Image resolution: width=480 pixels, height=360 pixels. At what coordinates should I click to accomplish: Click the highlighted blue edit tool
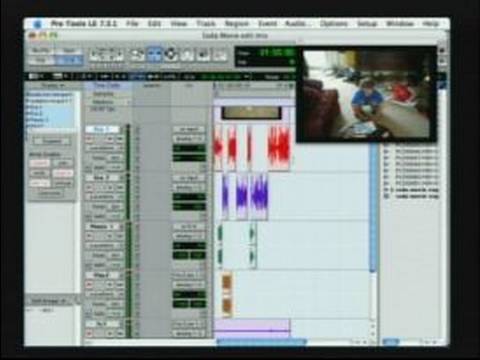(154, 54)
